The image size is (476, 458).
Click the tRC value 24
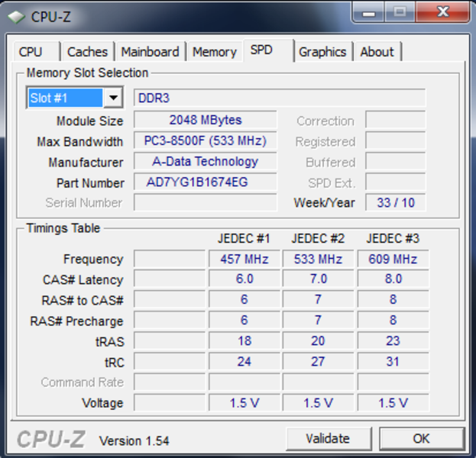[x=244, y=361]
